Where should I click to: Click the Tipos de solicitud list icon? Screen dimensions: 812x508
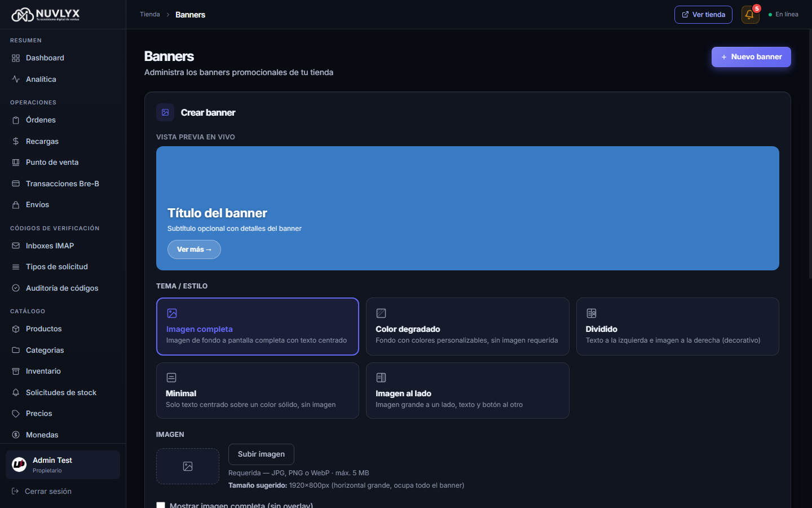(x=16, y=267)
